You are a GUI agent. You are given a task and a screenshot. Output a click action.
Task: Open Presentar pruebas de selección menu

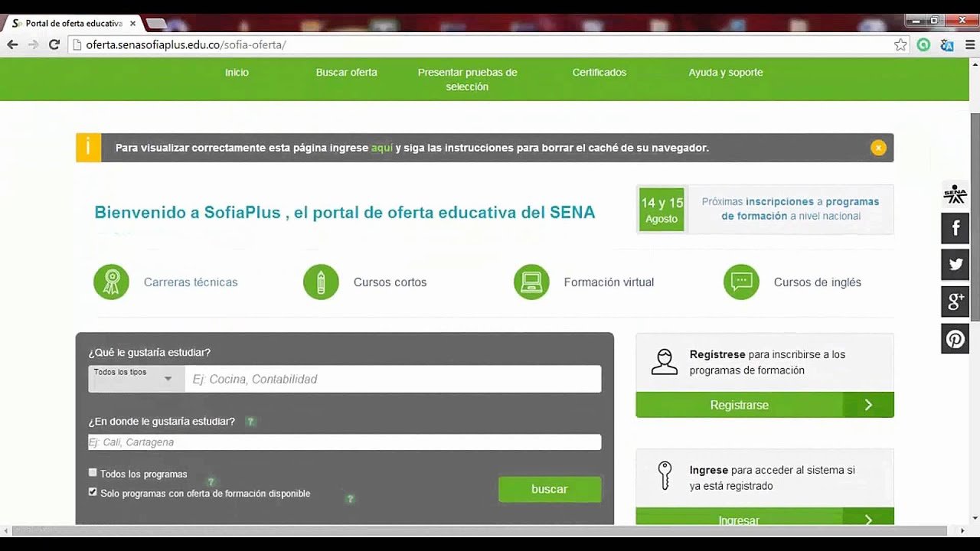click(x=467, y=80)
